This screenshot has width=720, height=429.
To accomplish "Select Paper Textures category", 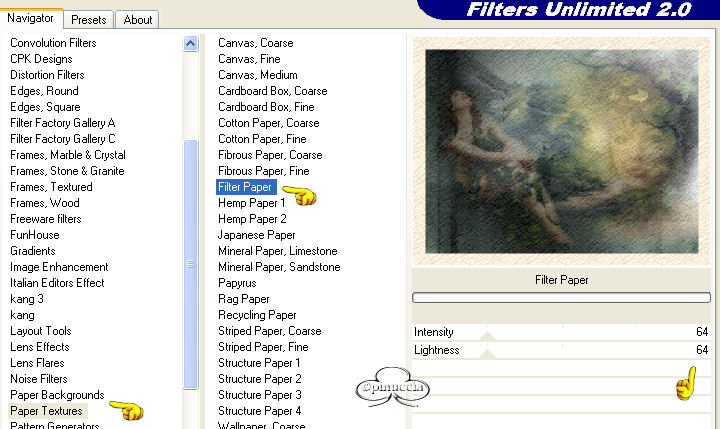I will tap(46, 411).
